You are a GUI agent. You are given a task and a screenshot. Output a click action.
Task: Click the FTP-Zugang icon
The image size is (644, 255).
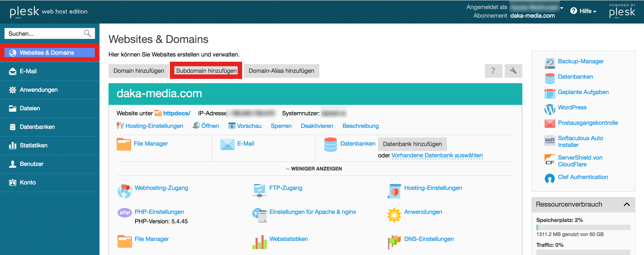(260, 191)
